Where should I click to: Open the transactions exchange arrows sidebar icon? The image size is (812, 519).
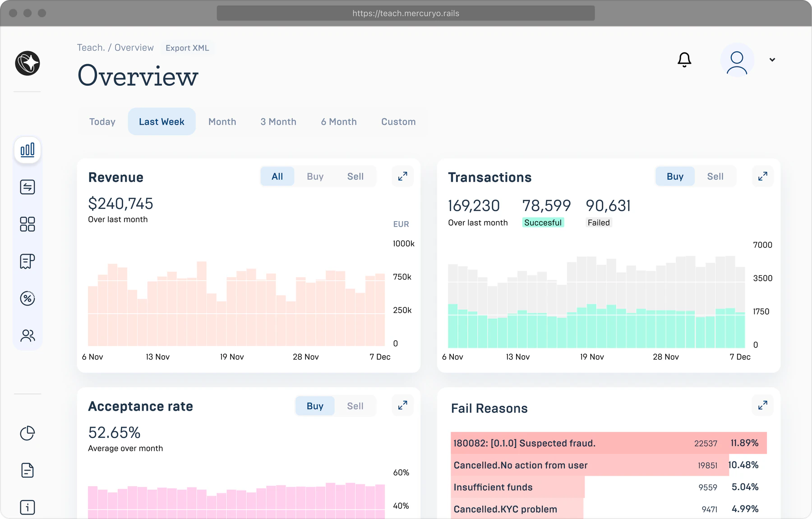coord(28,187)
